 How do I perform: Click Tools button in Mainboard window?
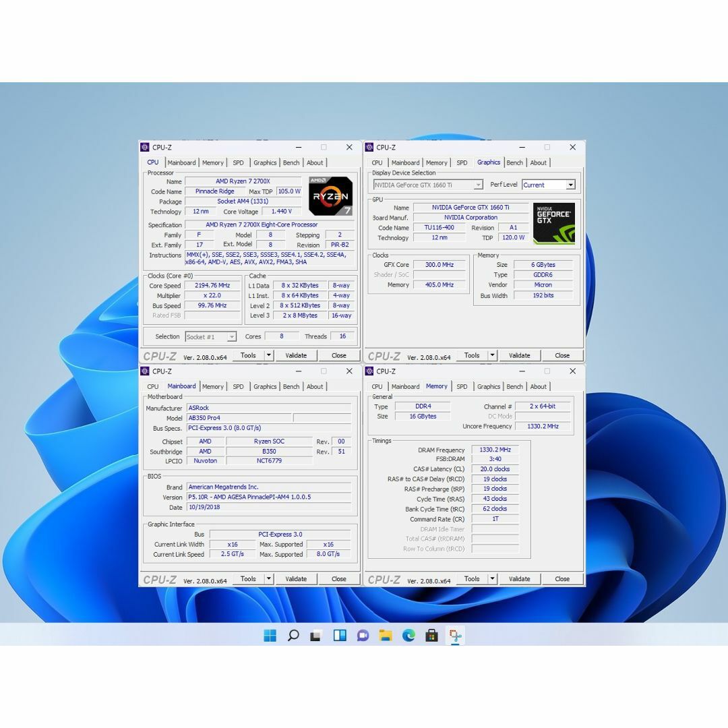pyautogui.click(x=248, y=578)
